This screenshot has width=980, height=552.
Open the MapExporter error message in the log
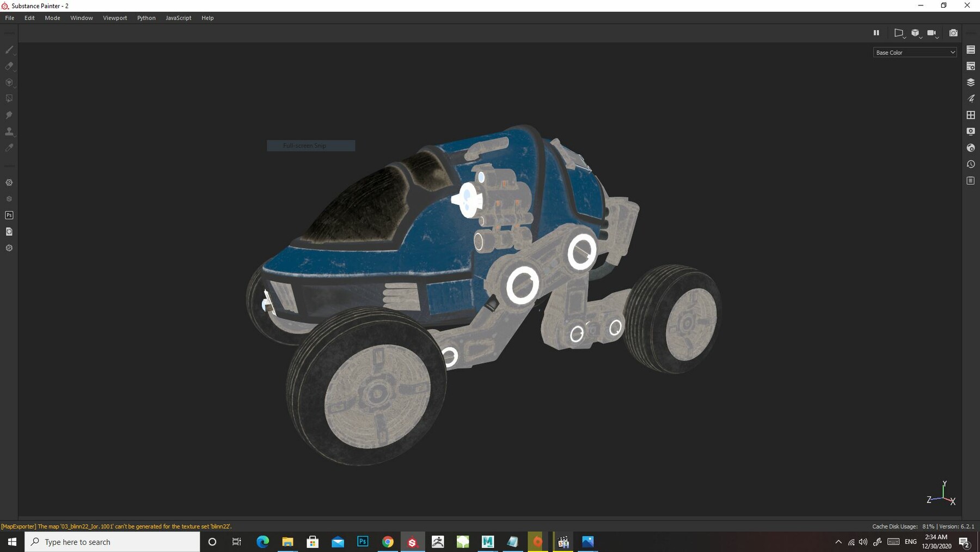click(117, 526)
